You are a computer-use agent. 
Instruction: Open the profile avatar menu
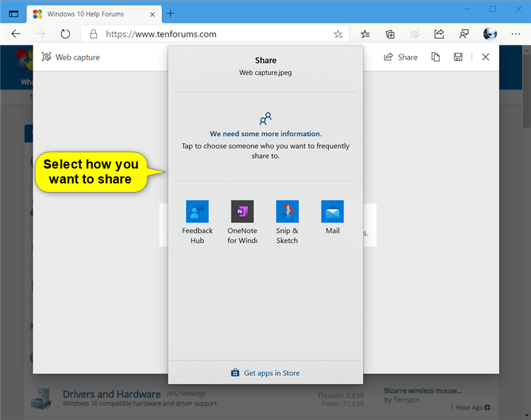[x=490, y=34]
